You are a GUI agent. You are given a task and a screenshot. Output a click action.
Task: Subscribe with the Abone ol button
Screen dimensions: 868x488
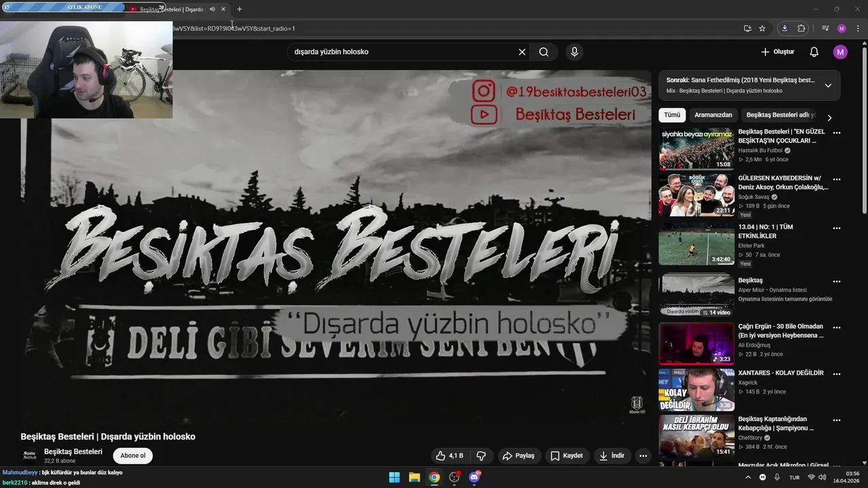click(133, 455)
